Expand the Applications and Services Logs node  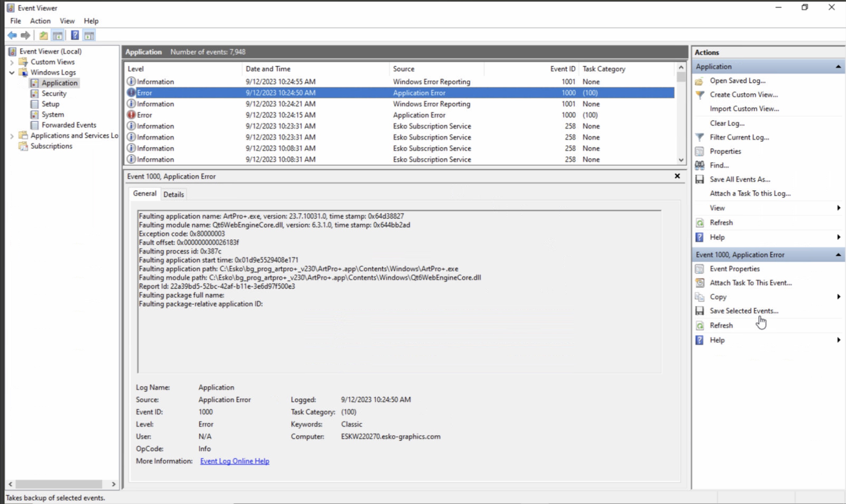(11, 136)
